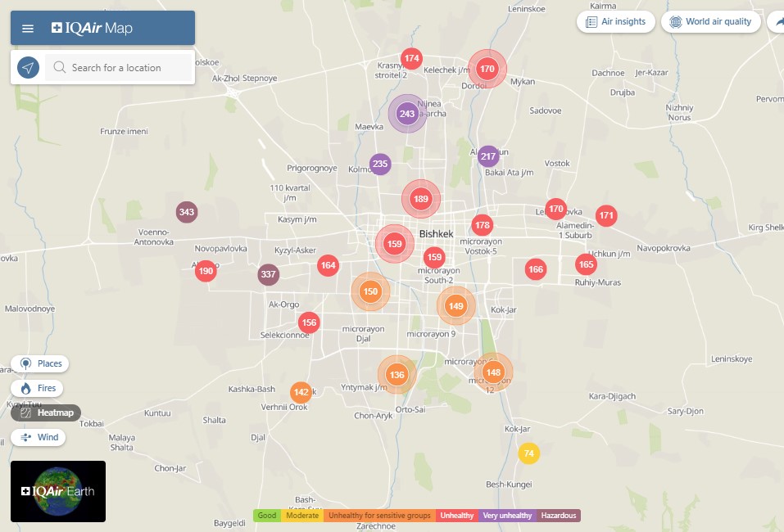Screen dimensions: 784x532
Task: Disable the Heatmap layer
Action: pos(46,413)
